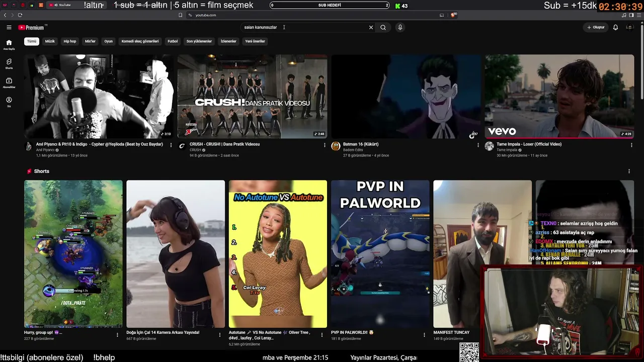The image size is (644, 362).
Task: Open Abonelikler in the left sidebar
Action: tap(9, 83)
